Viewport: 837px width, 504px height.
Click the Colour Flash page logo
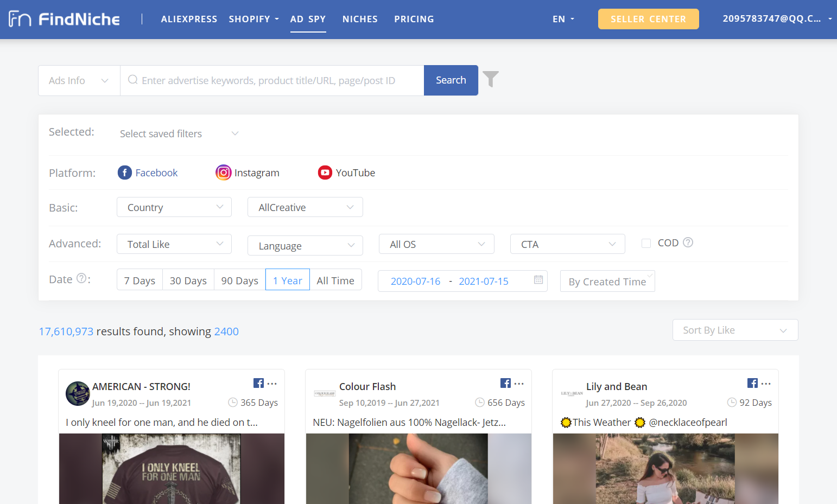coord(325,393)
